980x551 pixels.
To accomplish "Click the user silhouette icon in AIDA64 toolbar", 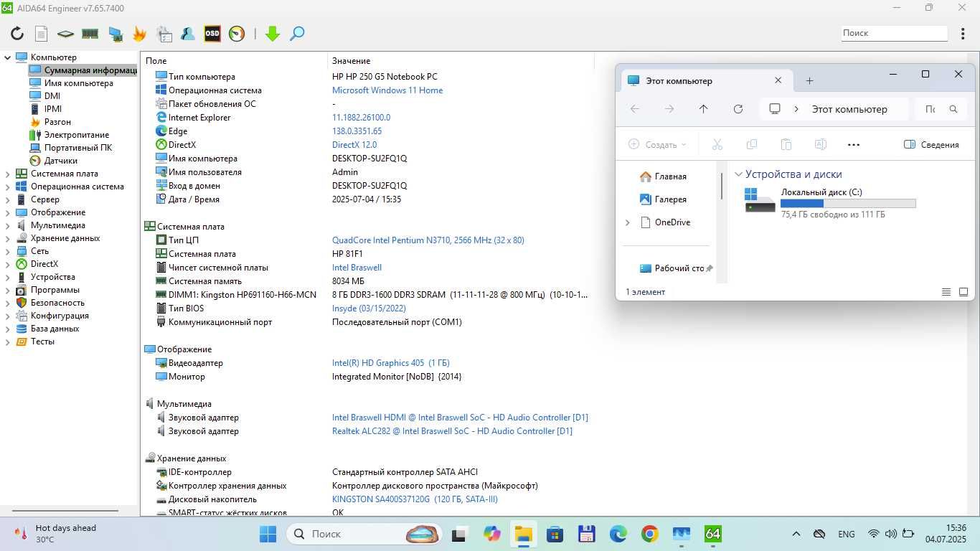I will click(188, 34).
